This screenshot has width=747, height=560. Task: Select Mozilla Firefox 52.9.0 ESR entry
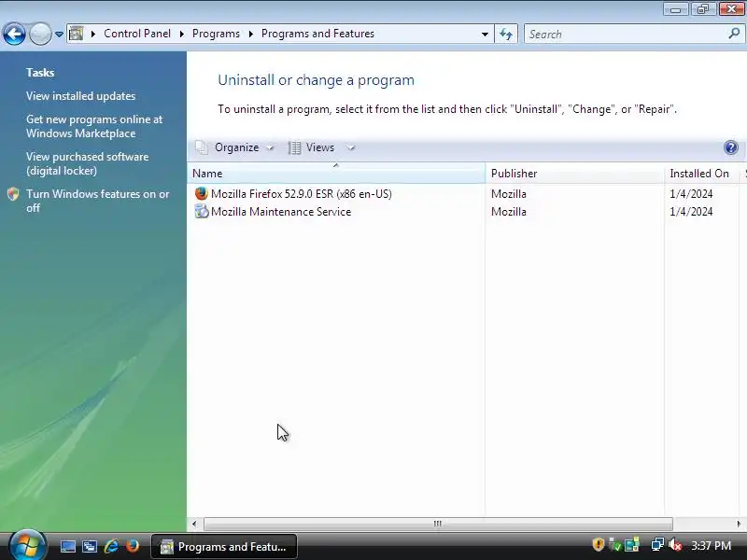(x=301, y=194)
